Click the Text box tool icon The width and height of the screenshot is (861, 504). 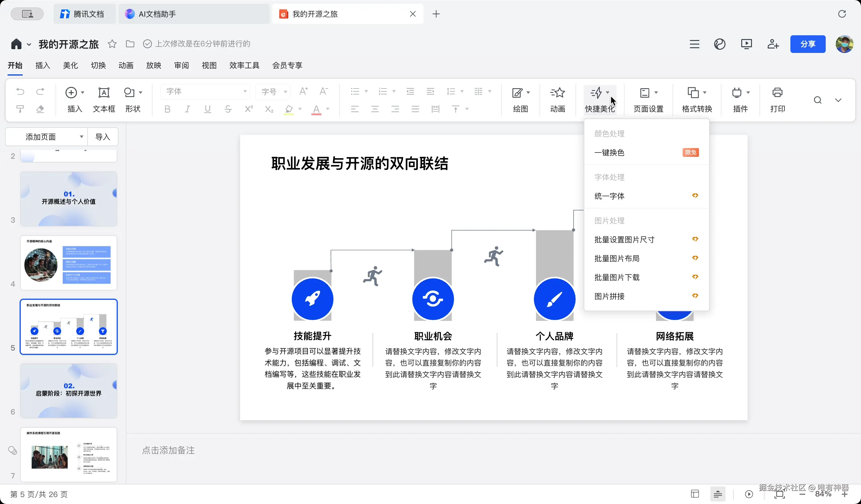click(104, 93)
